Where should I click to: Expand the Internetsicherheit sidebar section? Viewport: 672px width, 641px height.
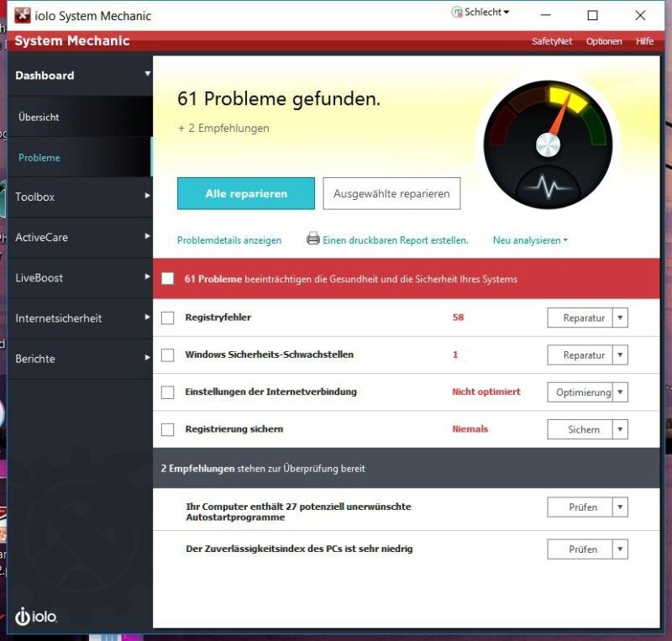pyautogui.click(x=148, y=317)
